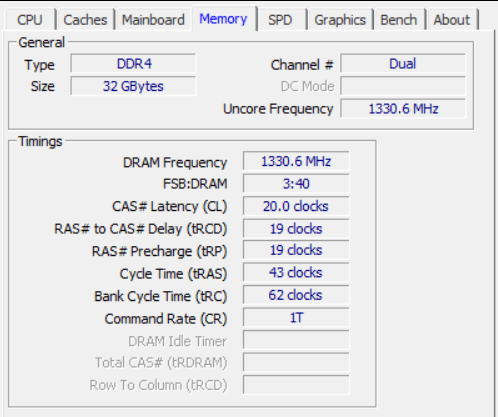Select the FSB:DRAM ratio field
The height and width of the screenshot is (417, 498).
click(x=296, y=183)
